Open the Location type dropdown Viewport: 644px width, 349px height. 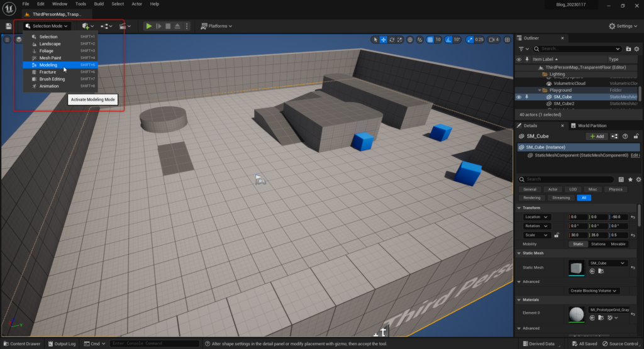pos(536,217)
